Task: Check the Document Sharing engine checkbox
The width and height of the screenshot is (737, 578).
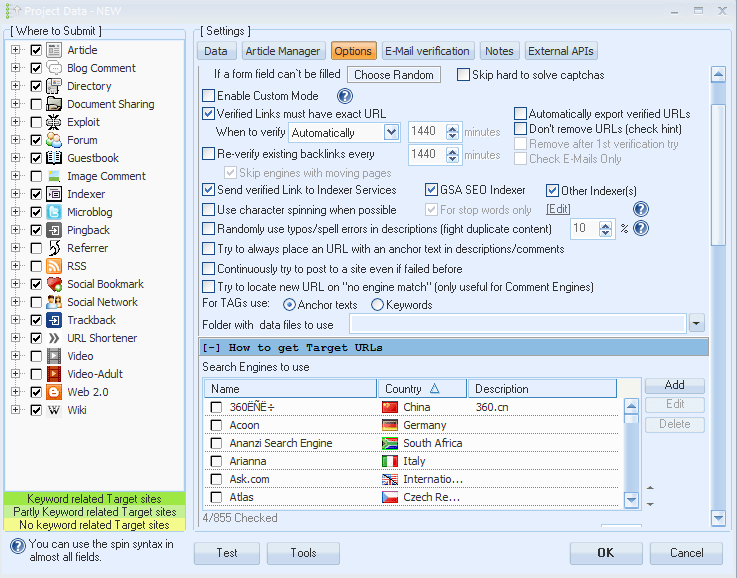Action: 36,104
